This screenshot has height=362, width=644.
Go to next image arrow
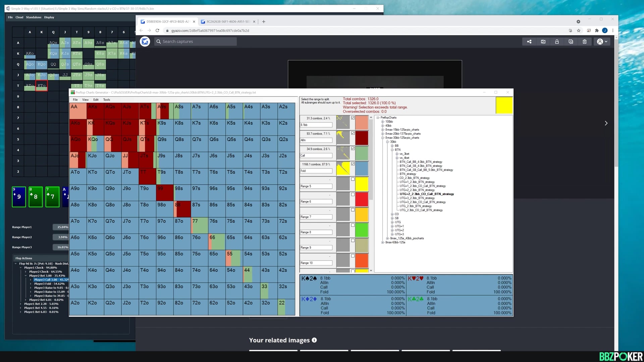606,123
